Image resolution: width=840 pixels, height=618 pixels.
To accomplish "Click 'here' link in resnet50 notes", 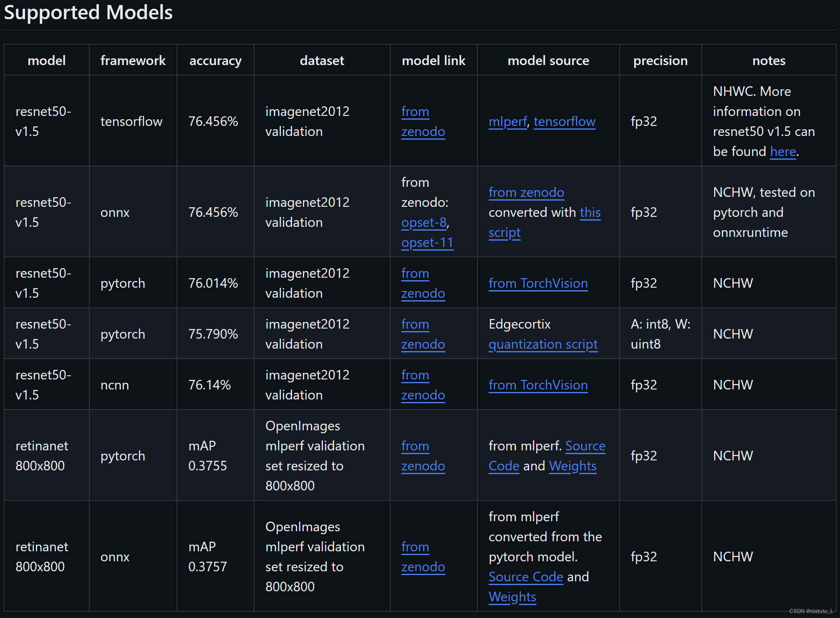I will coord(783,151).
